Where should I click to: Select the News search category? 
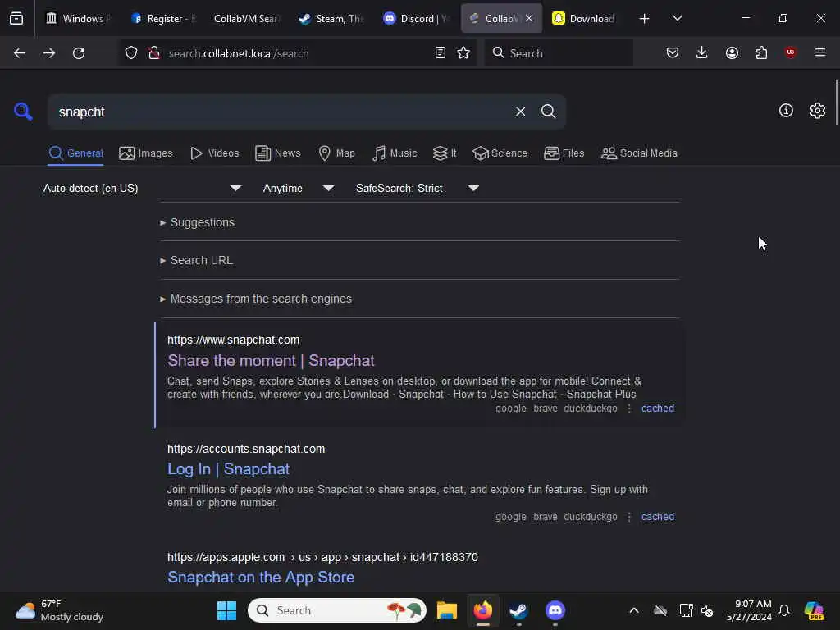278,153
